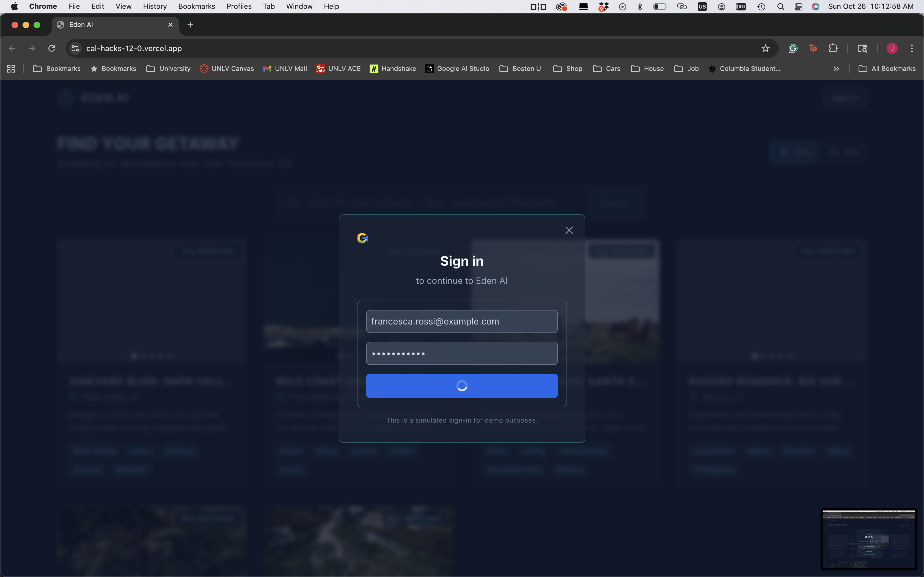The width and height of the screenshot is (924, 577).
Task: Open the Extensions puzzle icon
Action: pyautogui.click(x=833, y=48)
